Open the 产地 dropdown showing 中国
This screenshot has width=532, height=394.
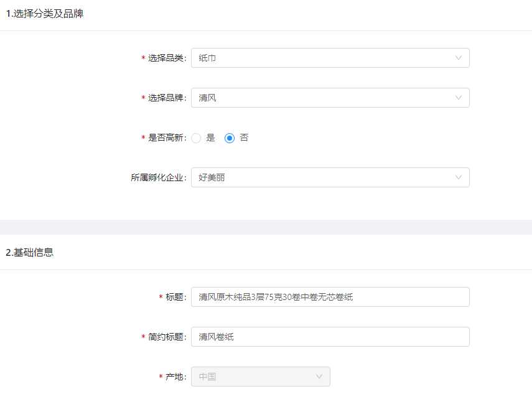(x=255, y=377)
